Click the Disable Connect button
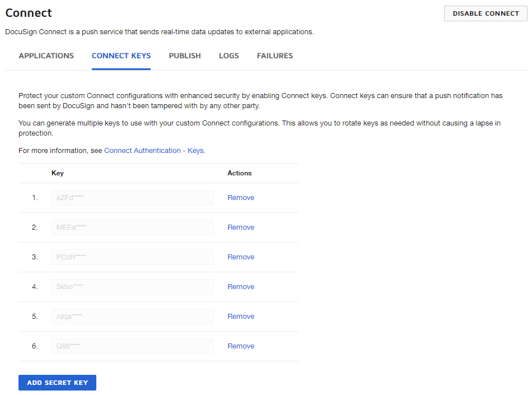 485,13
